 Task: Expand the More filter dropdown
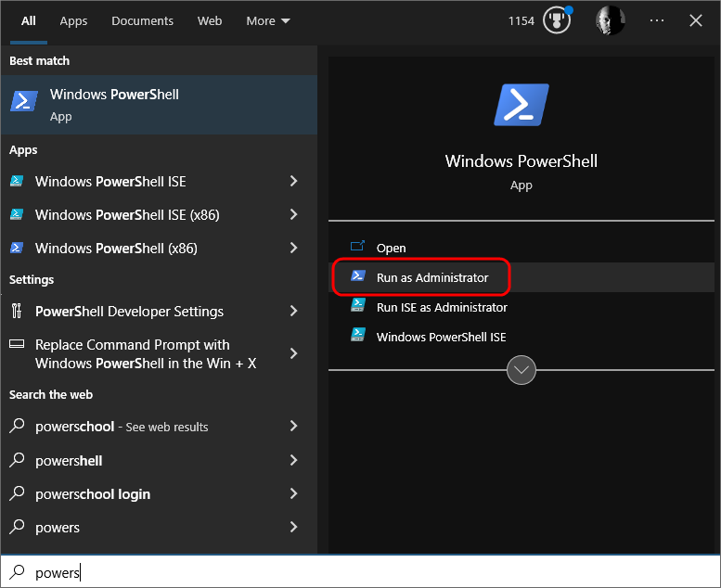pos(267,20)
